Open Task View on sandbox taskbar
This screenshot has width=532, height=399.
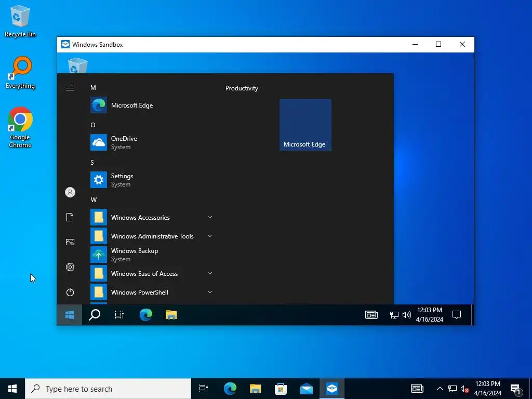pyautogui.click(x=119, y=315)
